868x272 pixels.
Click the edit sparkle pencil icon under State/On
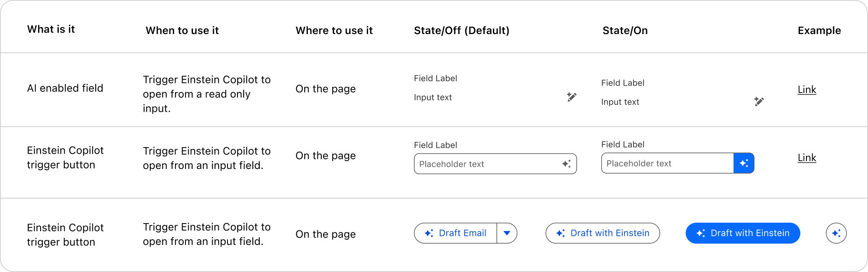[759, 101]
